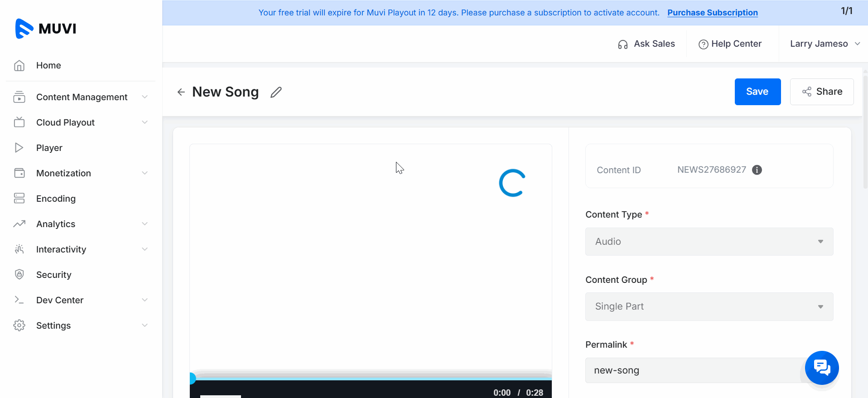This screenshot has height=398, width=868.
Task: Click the Ask Sales headset icon
Action: (623, 44)
